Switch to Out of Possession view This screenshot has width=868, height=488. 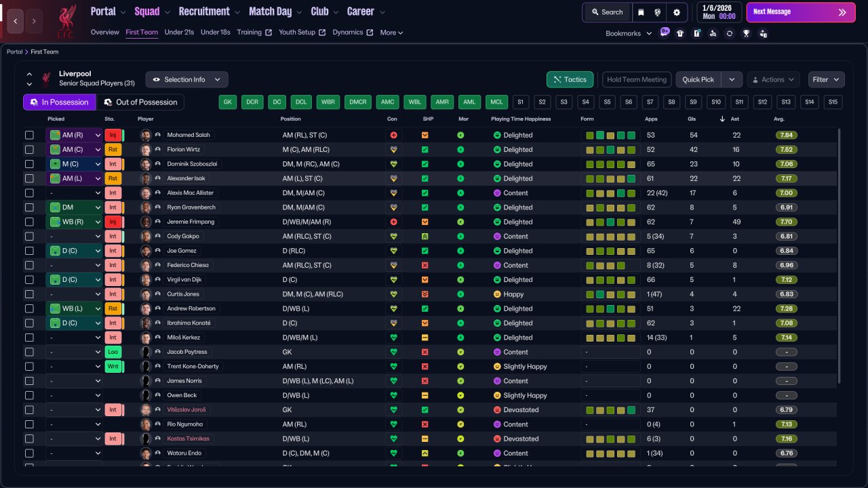(x=140, y=102)
